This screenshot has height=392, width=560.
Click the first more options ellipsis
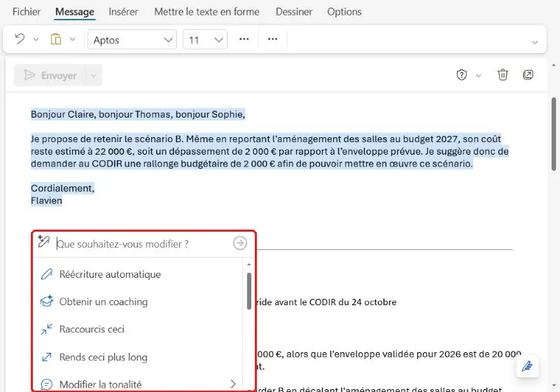point(244,39)
